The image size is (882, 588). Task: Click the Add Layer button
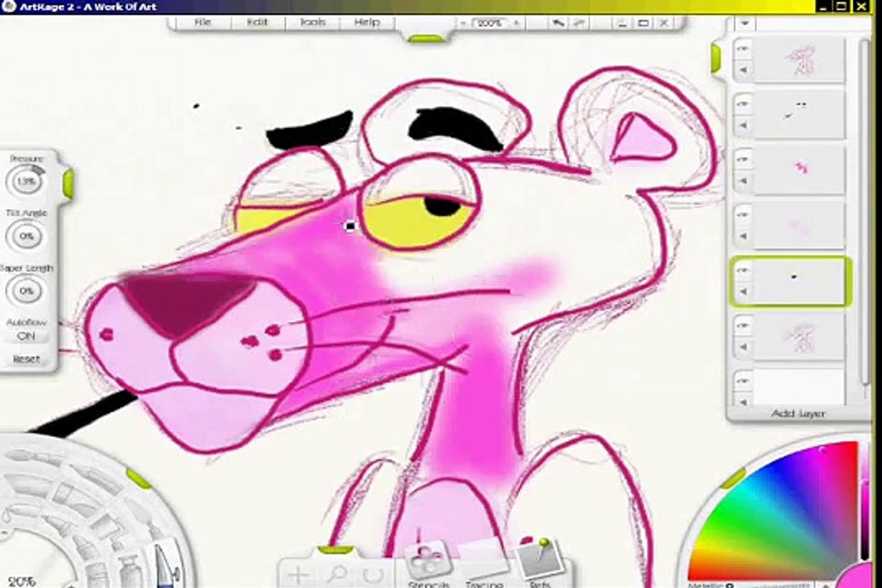pos(798,413)
